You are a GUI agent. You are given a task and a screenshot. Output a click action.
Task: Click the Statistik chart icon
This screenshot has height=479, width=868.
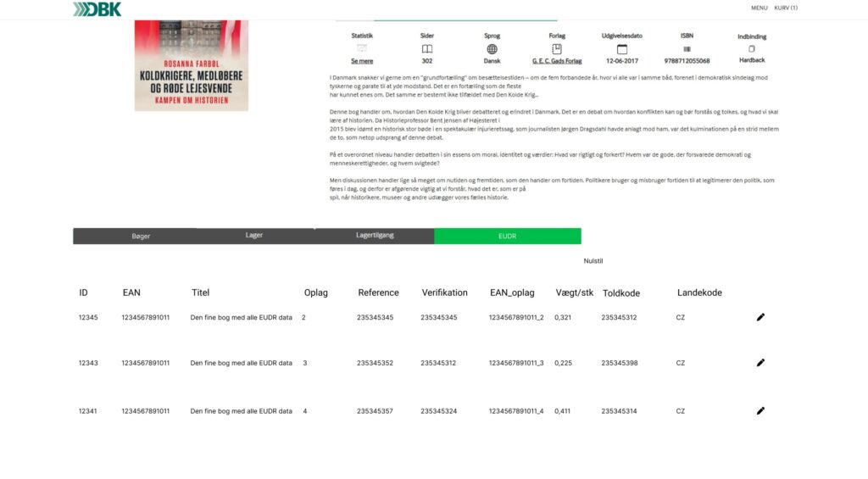pos(362,49)
